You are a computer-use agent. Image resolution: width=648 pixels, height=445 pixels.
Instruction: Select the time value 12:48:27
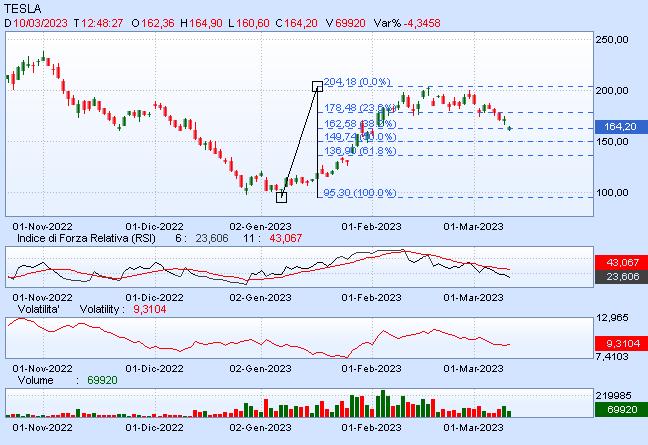(x=102, y=23)
